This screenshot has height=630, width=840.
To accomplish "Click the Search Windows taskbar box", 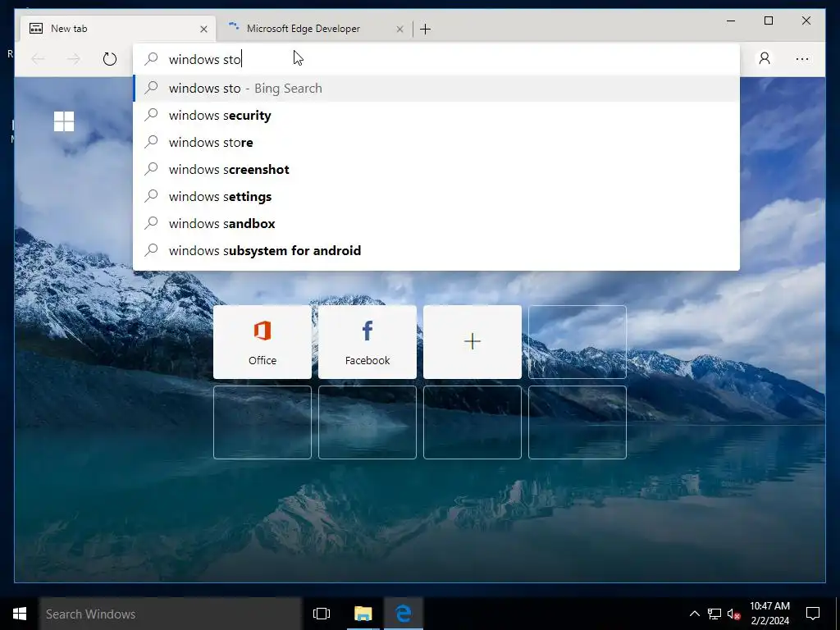I will point(171,614).
